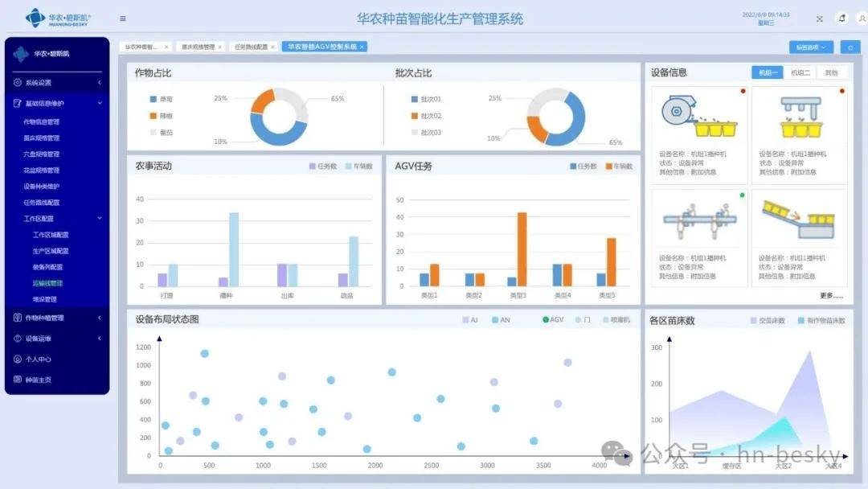Screen dimensions: 868x489
Task: Expand the 系统设置 menu chevron
Action: pyautogui.click(x=100, y=83)
